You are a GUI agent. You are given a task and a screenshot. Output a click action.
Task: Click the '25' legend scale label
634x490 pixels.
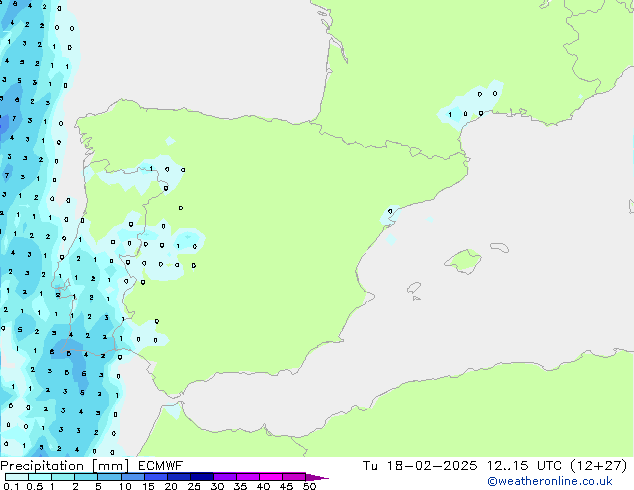click(x=194, y=486)
